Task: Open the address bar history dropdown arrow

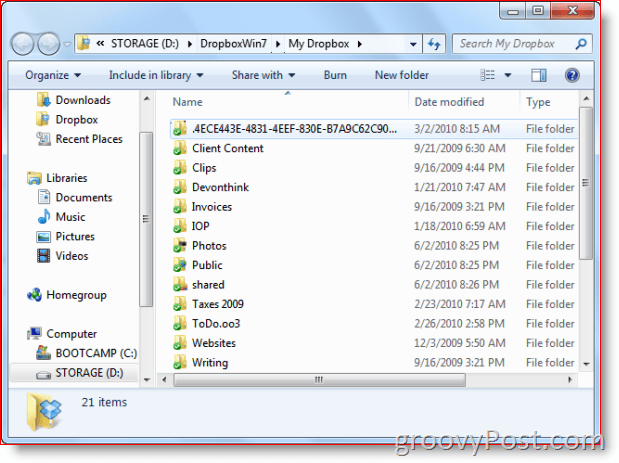Action: pyautogui.click(x=413, y=44)
